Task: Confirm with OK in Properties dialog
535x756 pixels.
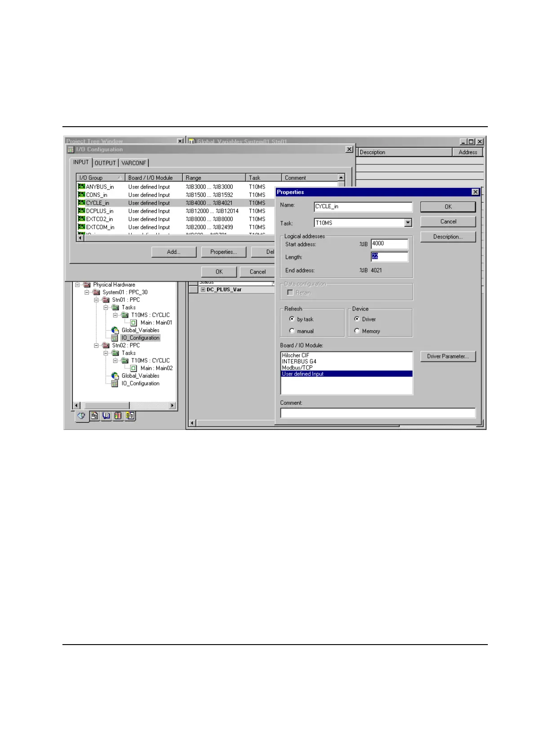Action: pyautogui.click(x=448, y=207)
